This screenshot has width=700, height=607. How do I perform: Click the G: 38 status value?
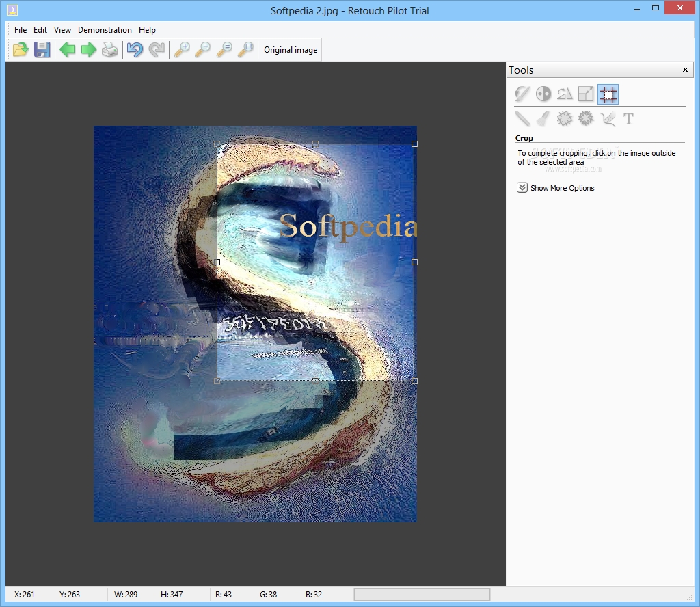point(268,595)
